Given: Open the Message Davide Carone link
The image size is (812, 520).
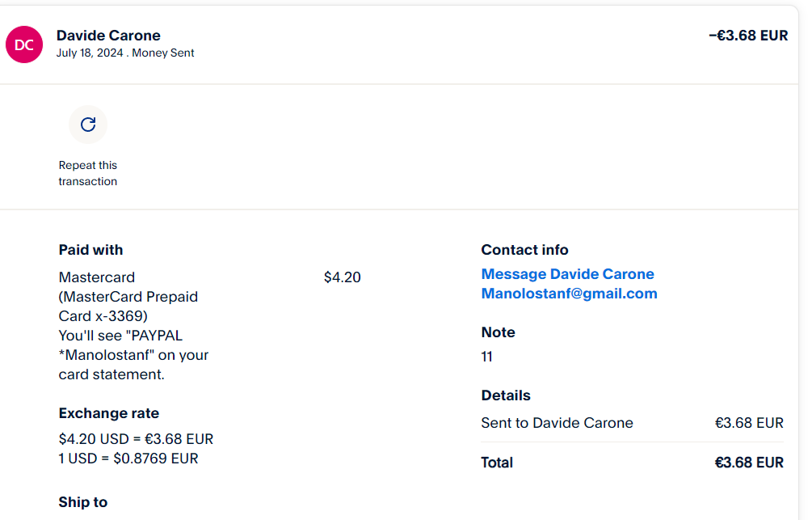Looking at the screenshot, I should tap(567, 274).
